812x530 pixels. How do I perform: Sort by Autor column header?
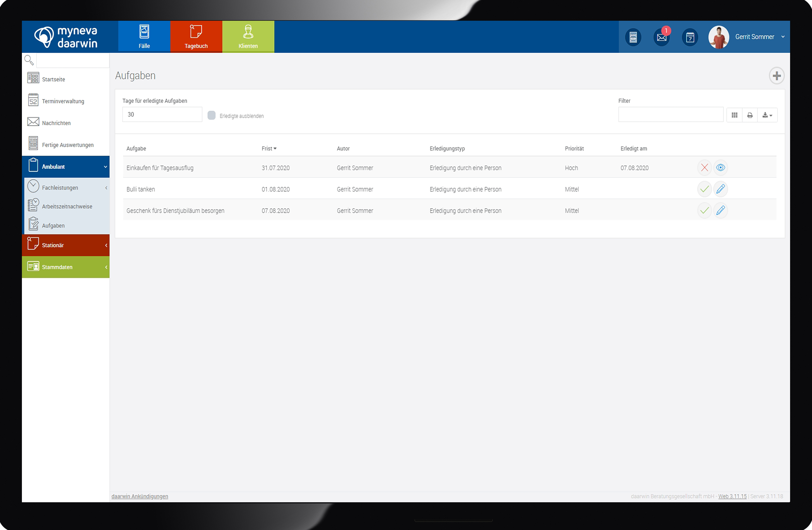[343, 149]
